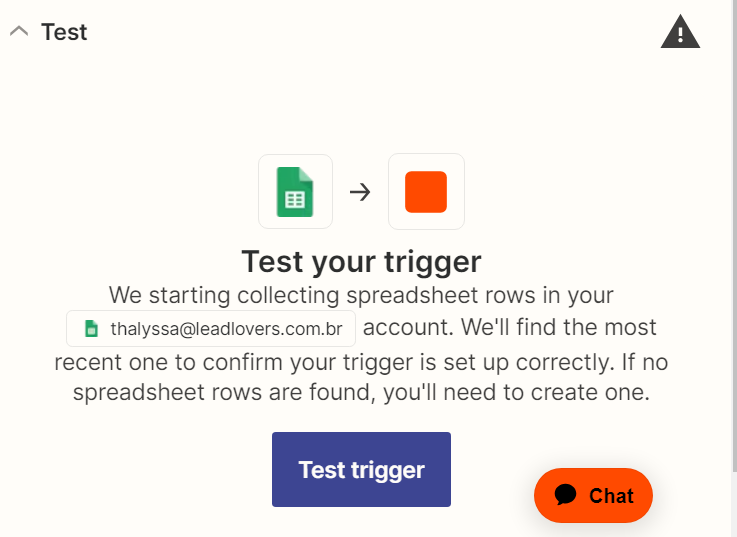Click the large Google Sheets app icon
This screenshot has height=537, width=737.
click(295, 191)
